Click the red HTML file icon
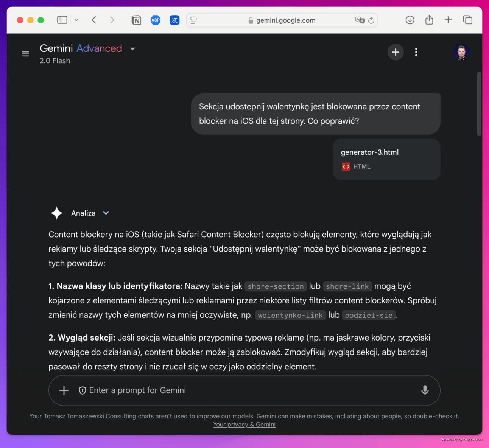Viewport: 489px width, 448px height. click(x=346, y=166)
